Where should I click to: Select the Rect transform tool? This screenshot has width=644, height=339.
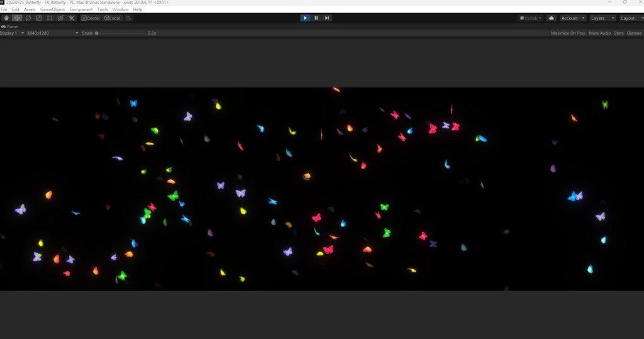point(50,18)
